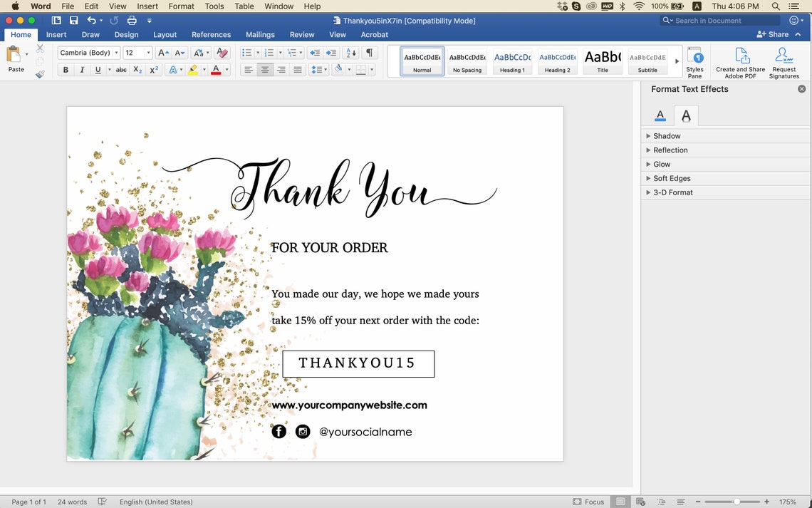Click the Superscript icon
812x508 pixels.
coord(154,69)
